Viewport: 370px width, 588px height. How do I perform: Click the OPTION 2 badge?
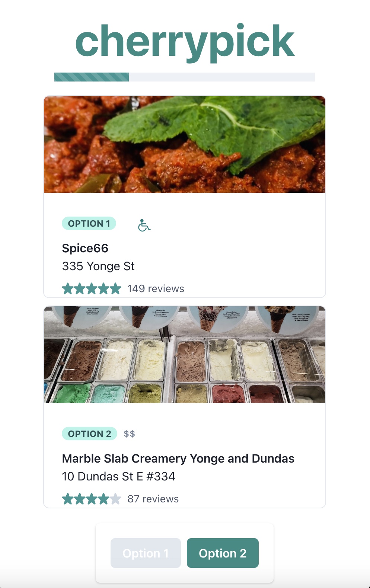[89, 434]
